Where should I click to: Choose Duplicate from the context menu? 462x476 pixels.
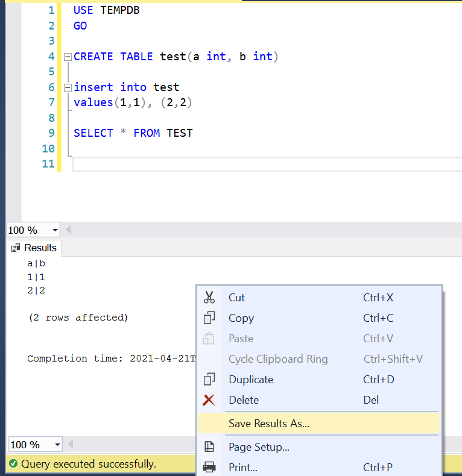point(318,380)
